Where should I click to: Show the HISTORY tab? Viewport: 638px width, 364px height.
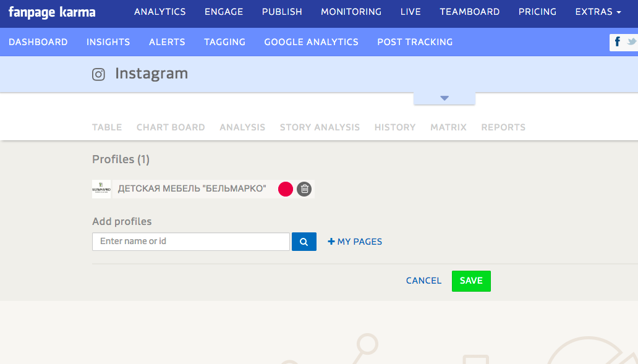[x=395, y=127]
